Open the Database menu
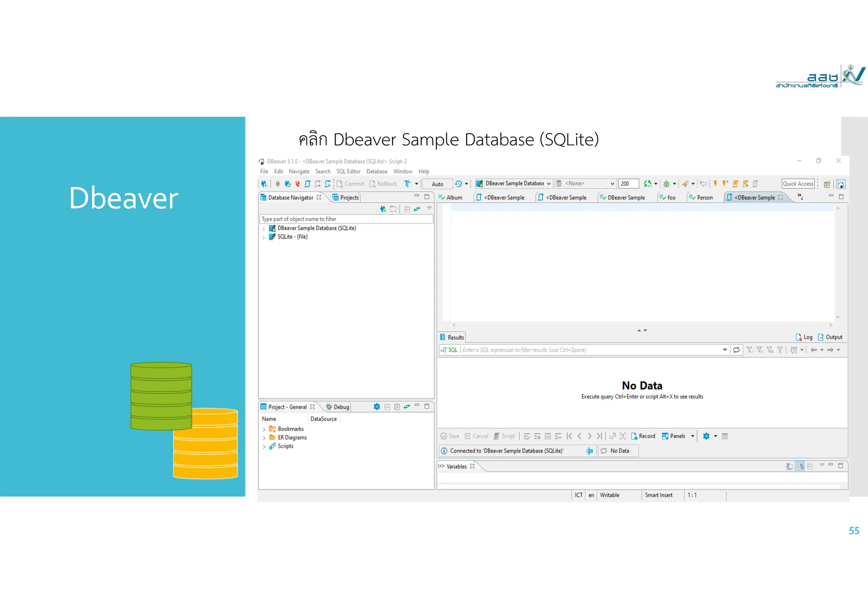This screenshot has width=868, height=614. 377,171
